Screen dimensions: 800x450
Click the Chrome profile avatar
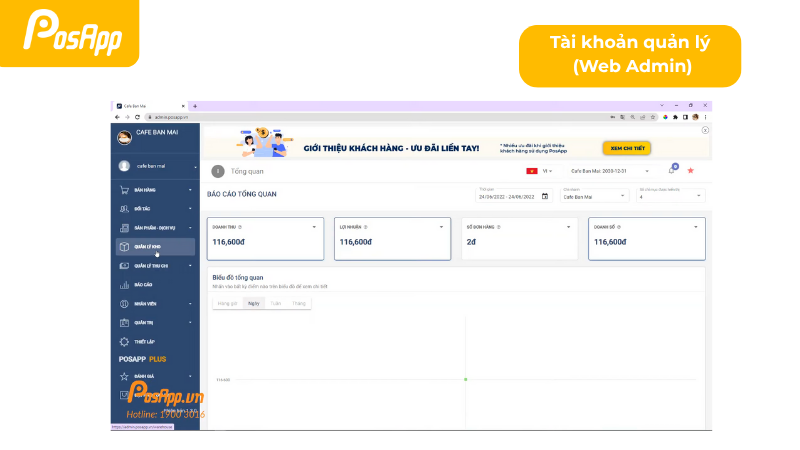point(695,117)
